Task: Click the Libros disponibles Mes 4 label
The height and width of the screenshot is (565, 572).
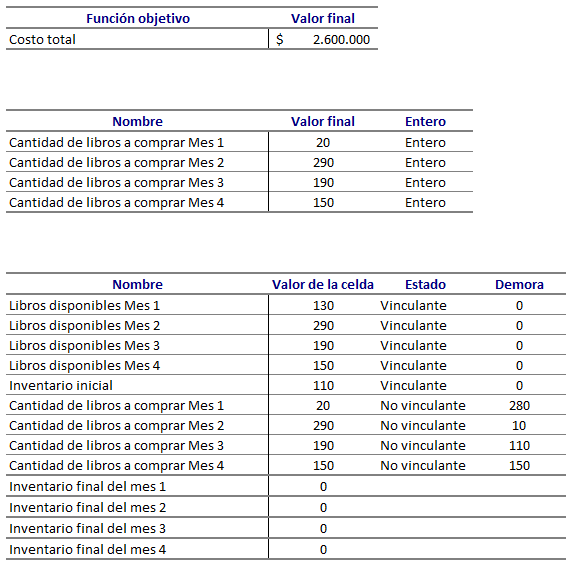Action: 84,365
